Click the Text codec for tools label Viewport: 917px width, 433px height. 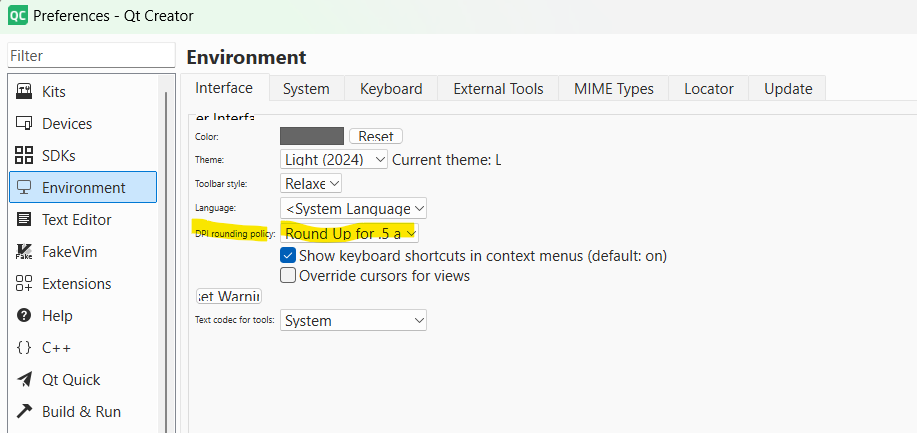pyautogui.click(x=235, y=321)
